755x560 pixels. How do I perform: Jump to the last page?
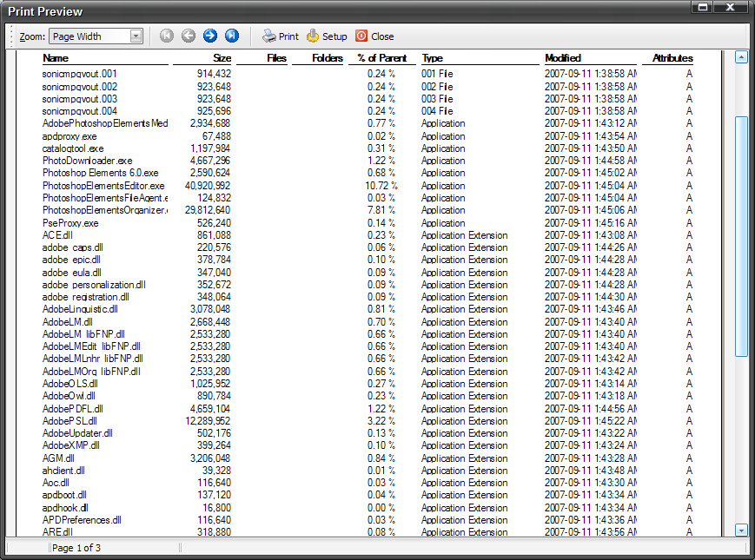(x=231, y=36)
